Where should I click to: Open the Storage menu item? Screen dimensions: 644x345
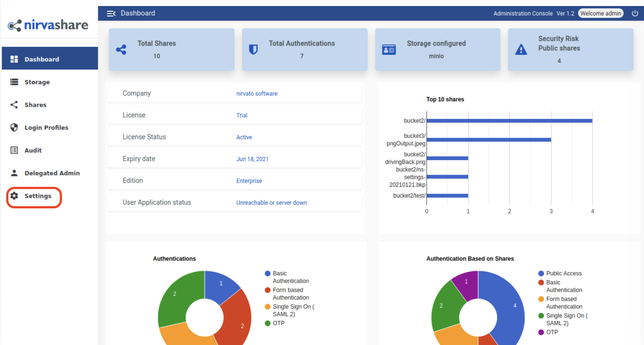click(50, 82)
